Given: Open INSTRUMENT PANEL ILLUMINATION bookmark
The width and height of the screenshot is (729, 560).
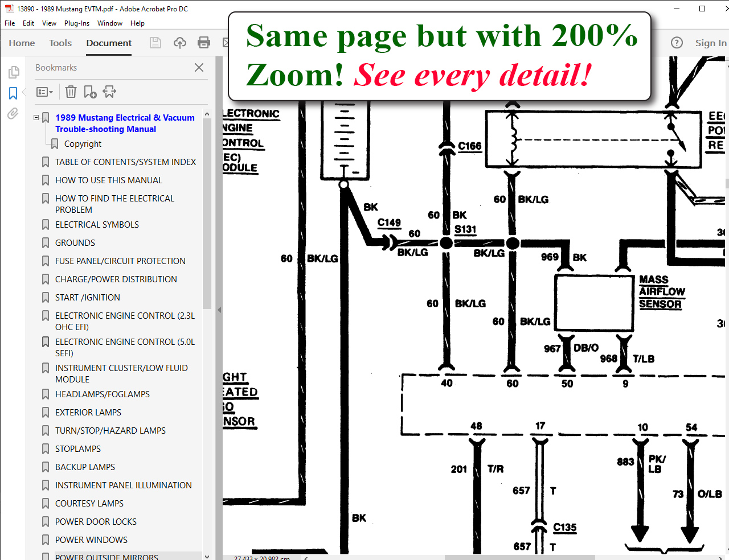Looking at the screenshot, I should pos(124,485).
